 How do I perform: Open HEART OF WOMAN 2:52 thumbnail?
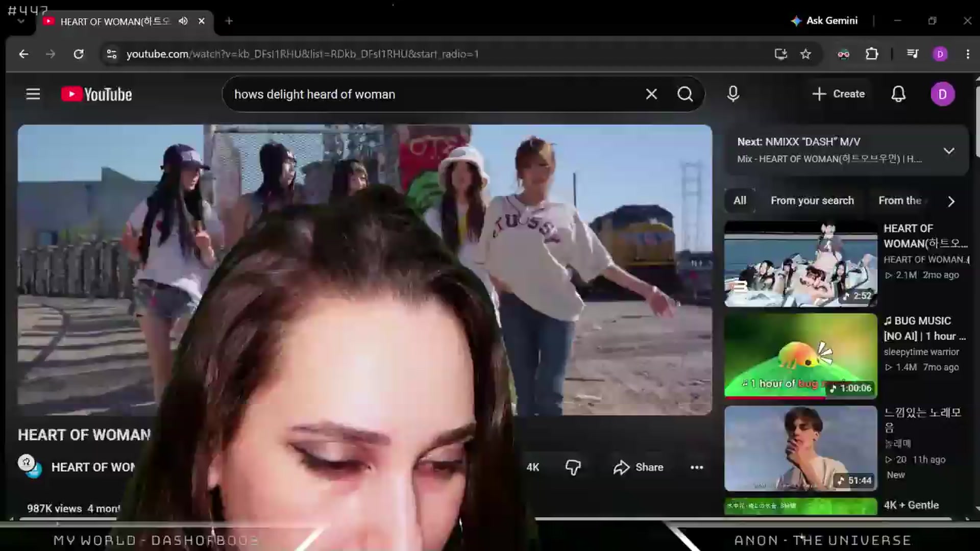point(800,264)
